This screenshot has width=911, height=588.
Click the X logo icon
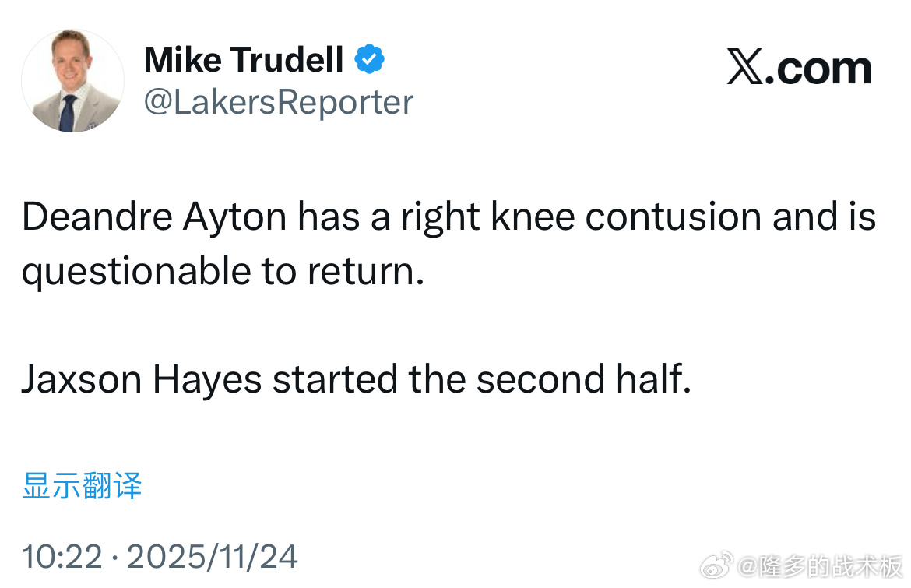(746, 69)
